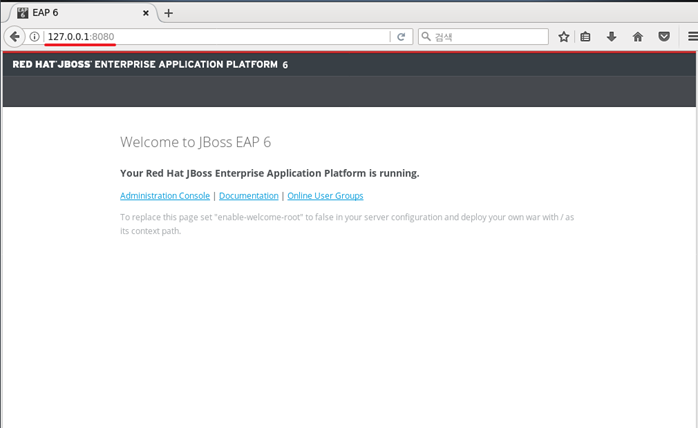Open the browser hamburger menu

(693, 37)
